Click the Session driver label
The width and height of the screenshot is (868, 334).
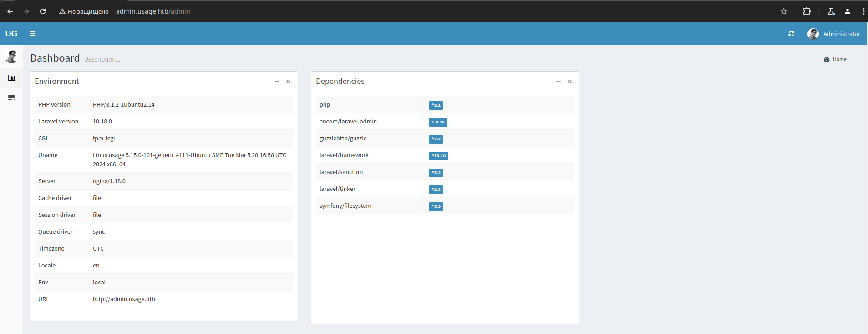click(x=57, y=215)
